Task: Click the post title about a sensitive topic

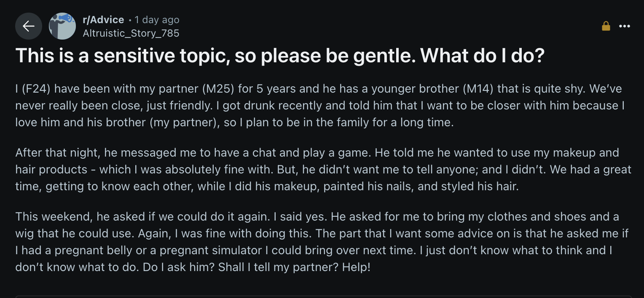Action: click(x=280, y=56)
